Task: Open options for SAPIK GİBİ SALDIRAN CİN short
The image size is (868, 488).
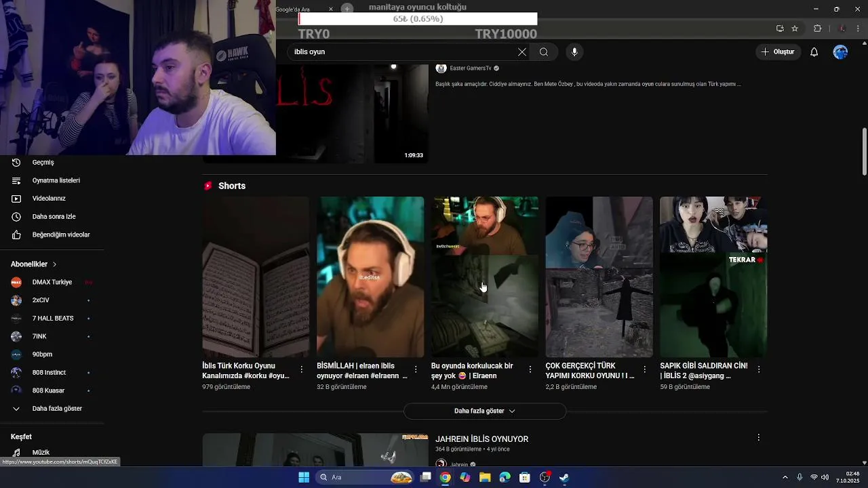Action: 759,369
